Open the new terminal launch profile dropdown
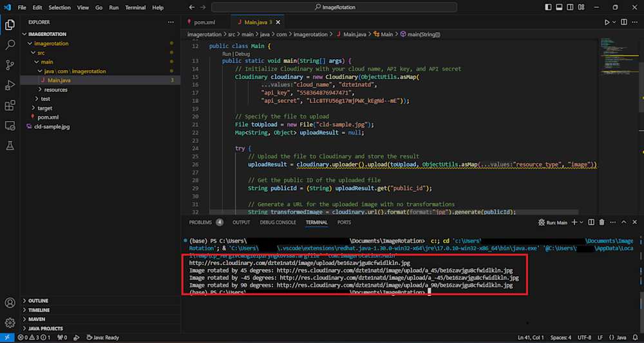Screen dimensions: 644x343 (582, 223)
